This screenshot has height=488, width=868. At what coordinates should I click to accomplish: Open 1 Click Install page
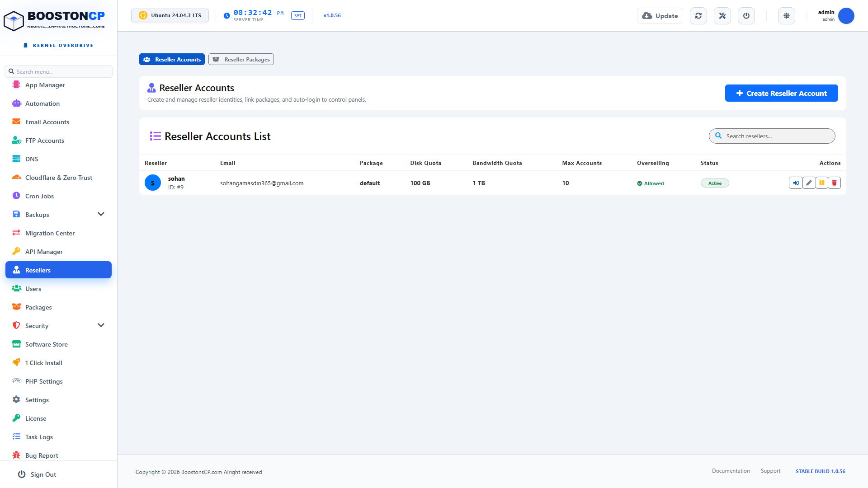pos(58,363)
